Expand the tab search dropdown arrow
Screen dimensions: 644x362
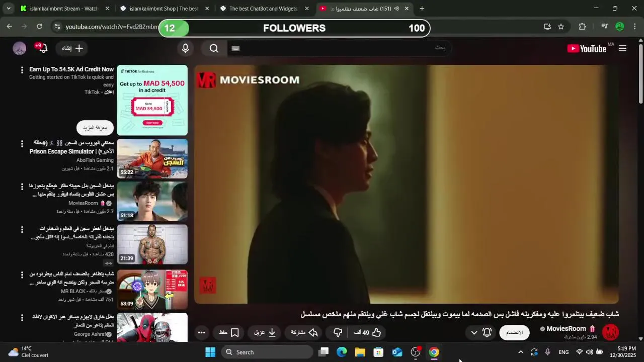(9, 9)
